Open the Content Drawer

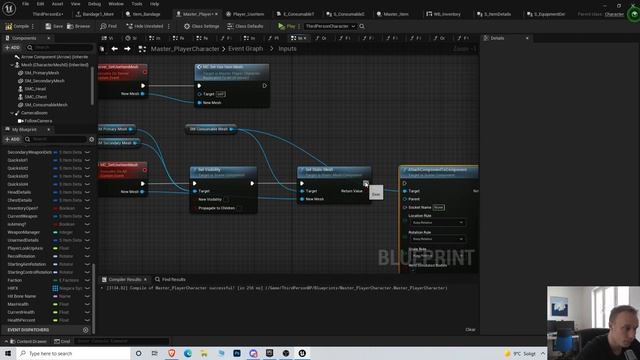(28, 341)
